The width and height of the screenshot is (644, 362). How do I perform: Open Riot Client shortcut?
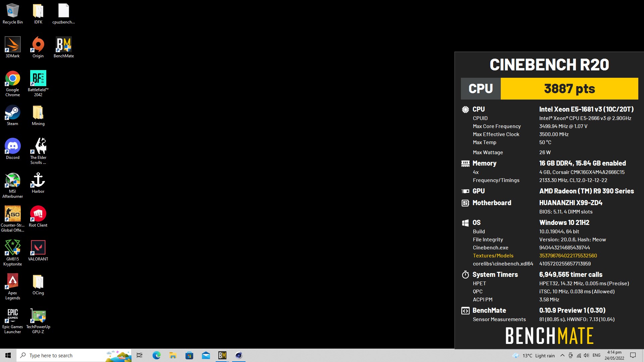tap(38, 217)
